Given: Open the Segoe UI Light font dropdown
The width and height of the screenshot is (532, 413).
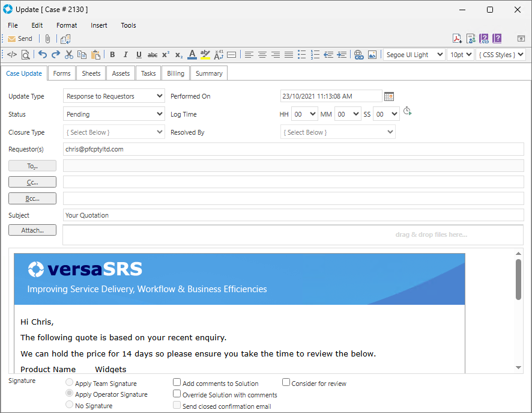Looking at the screenshot, I should [414, 55].
